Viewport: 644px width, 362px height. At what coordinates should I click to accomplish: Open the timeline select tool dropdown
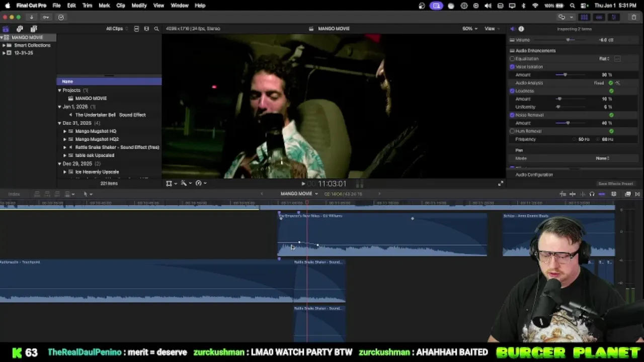pos(88,194)
